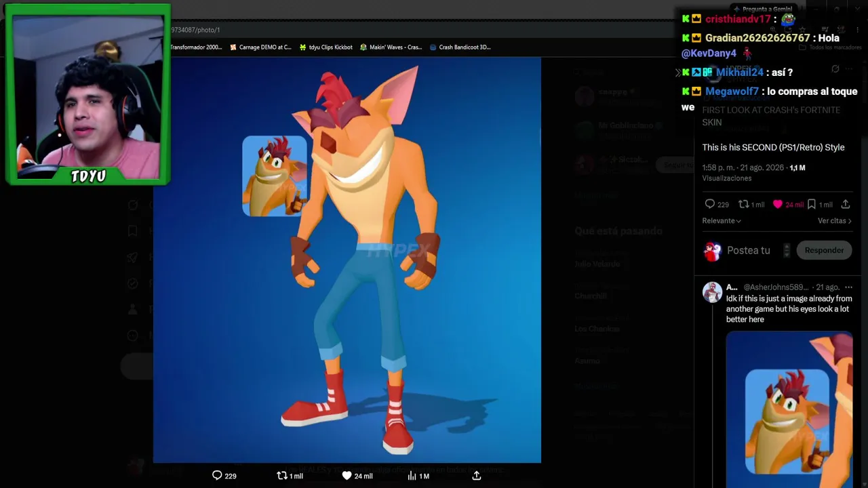Open the image attached to AsherJohns589's reply
868x488 pixels.
789,409
